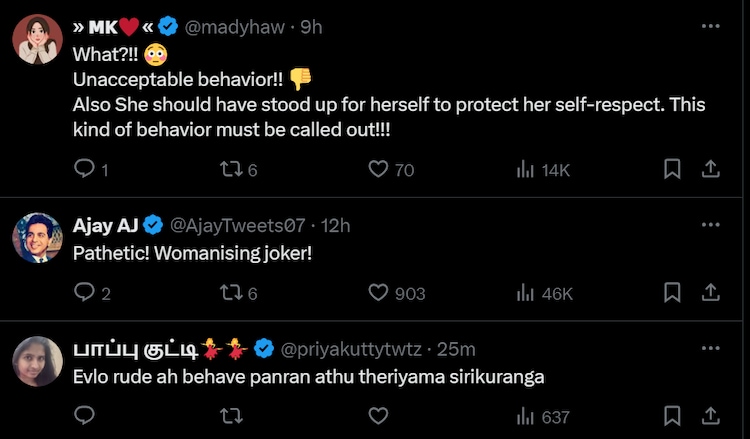Reply to the @madyhaw tweet
This screenshot has width=750, height=439.
pyautogui.click(x=85, y=170)
